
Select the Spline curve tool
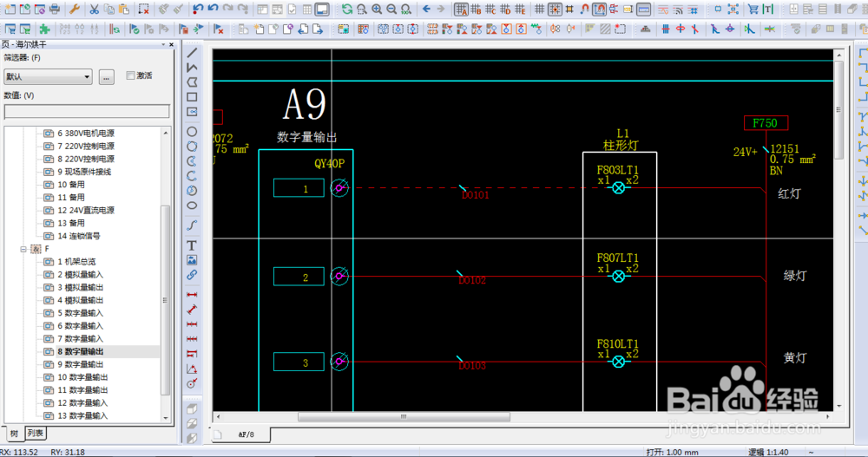(192, 225)
